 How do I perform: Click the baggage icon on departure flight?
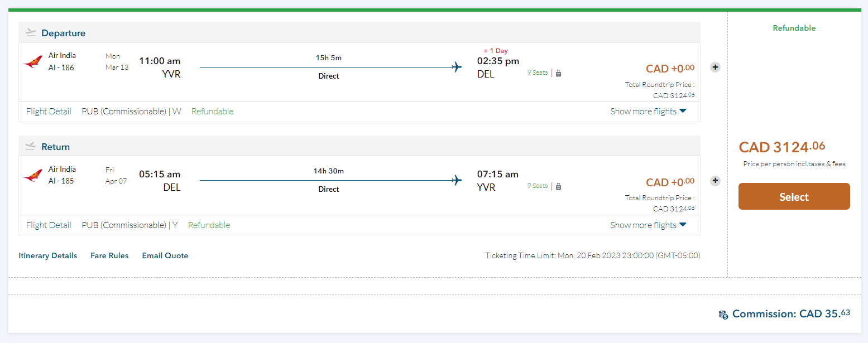[558, 73]
